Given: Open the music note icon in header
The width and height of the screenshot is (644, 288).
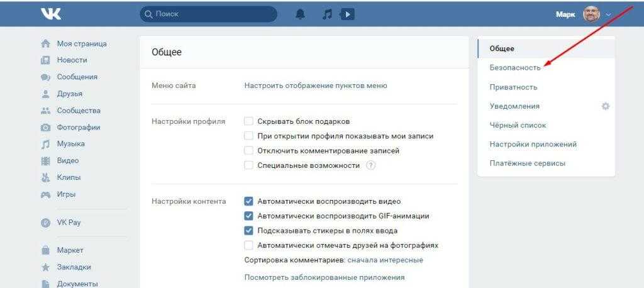Looking at the screenshot, I should click(326, 14).
